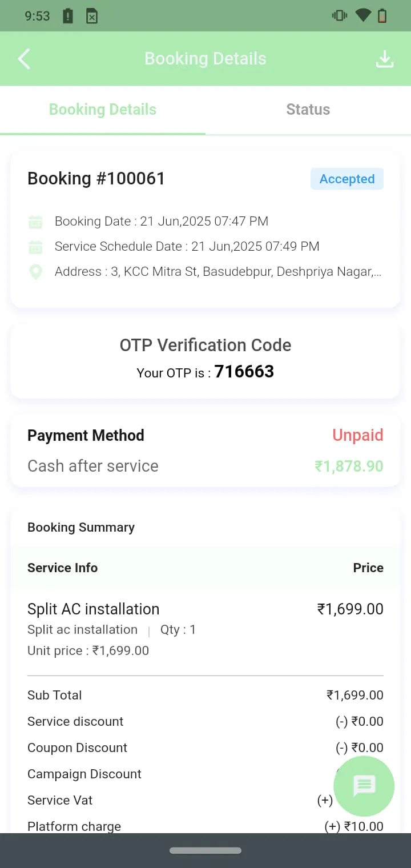
Task: Tap the OTP code 716663
Action: point(244,372)
